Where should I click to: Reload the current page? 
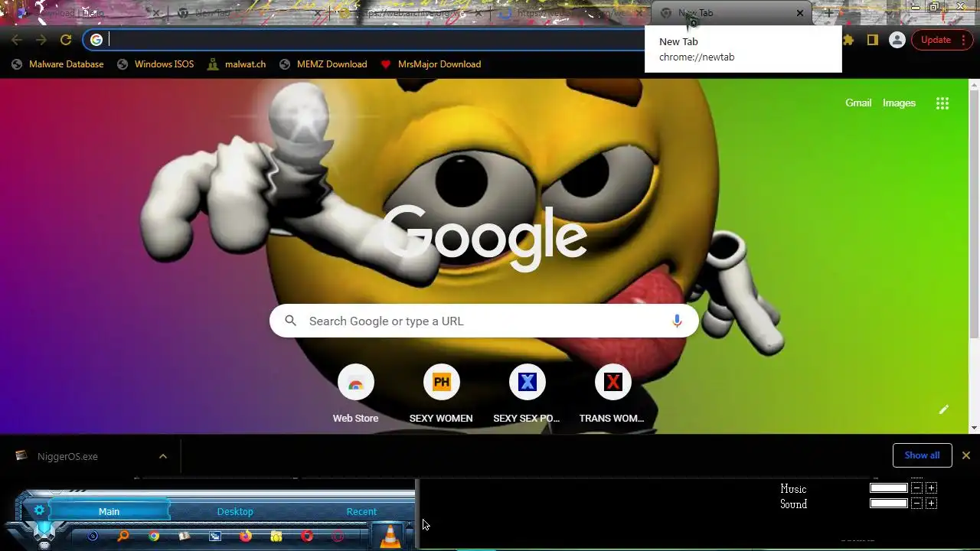click(66, 40)
